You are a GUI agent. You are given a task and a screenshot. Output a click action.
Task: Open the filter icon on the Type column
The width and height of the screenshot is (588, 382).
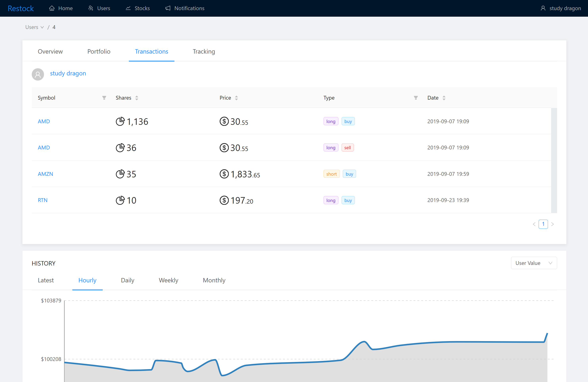416,98
